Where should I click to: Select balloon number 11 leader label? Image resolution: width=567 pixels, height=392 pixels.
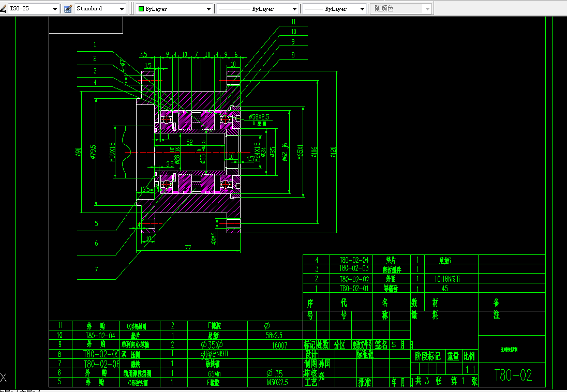pyautogui.click(x=293, y=22)
